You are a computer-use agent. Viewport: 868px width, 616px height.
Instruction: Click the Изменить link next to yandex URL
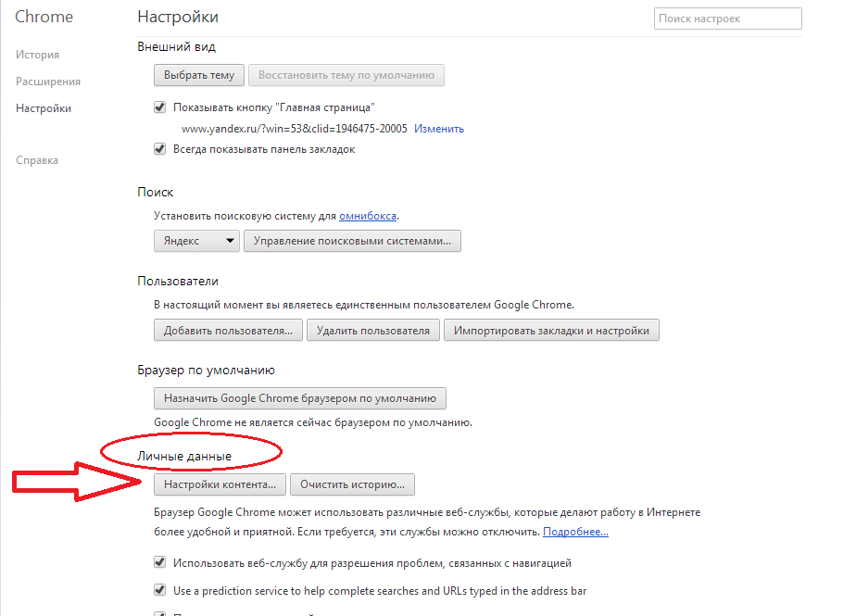tap(439, 129)
